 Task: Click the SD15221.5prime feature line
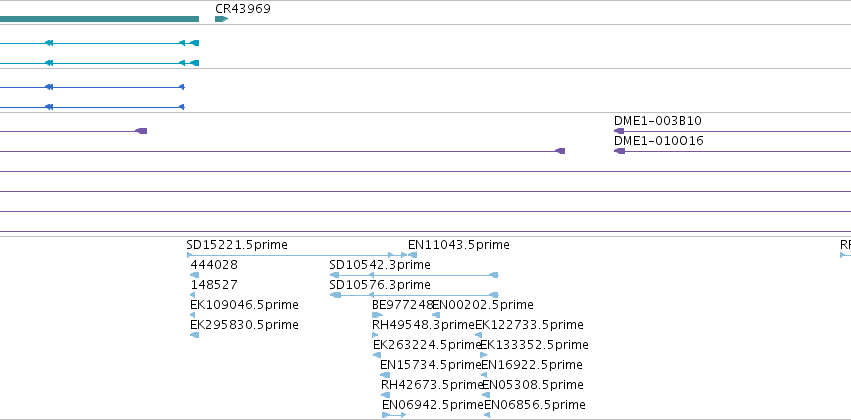tap(297, 255)
